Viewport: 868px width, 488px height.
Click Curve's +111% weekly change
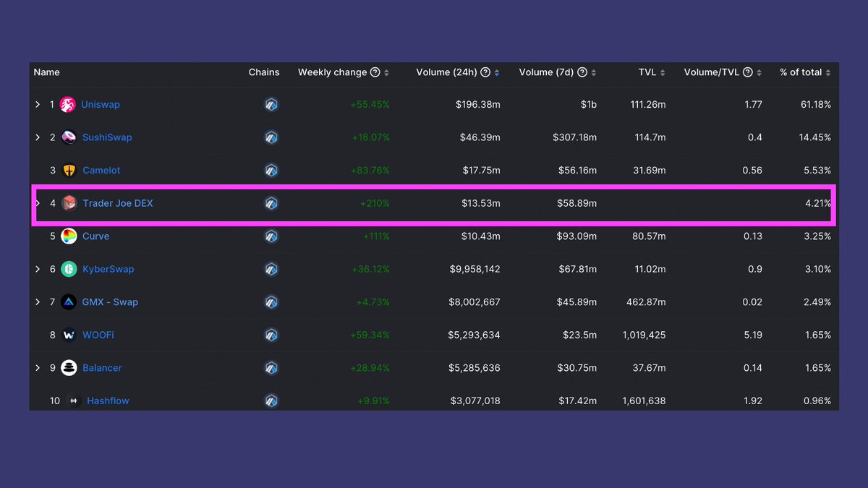pyautogui.click(x=376, y=236)
